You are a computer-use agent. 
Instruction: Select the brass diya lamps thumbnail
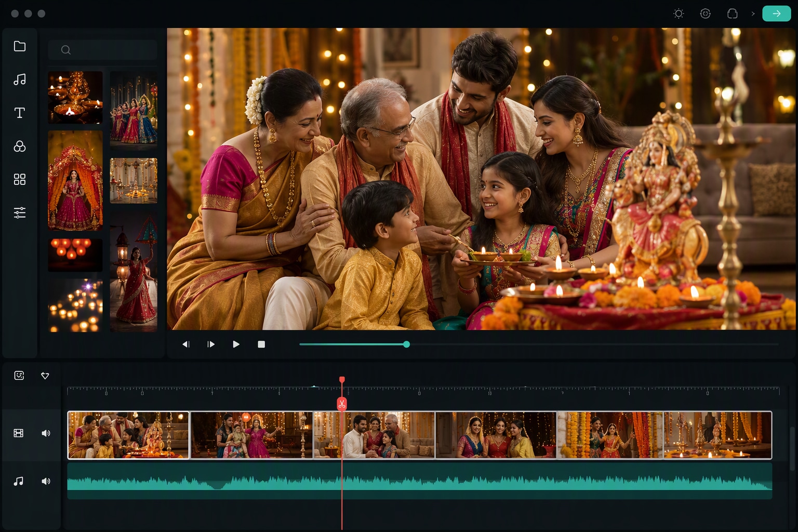pos(75,97)
